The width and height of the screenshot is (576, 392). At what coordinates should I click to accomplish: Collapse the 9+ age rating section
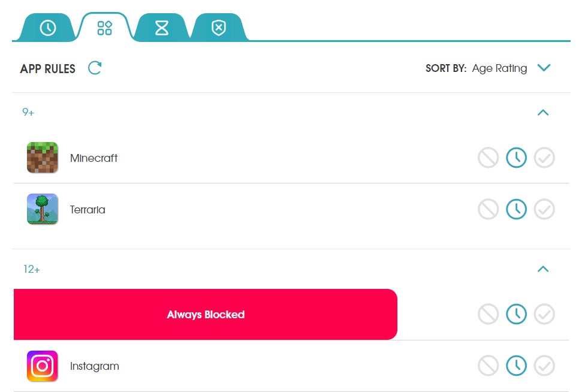click(544, 112)
